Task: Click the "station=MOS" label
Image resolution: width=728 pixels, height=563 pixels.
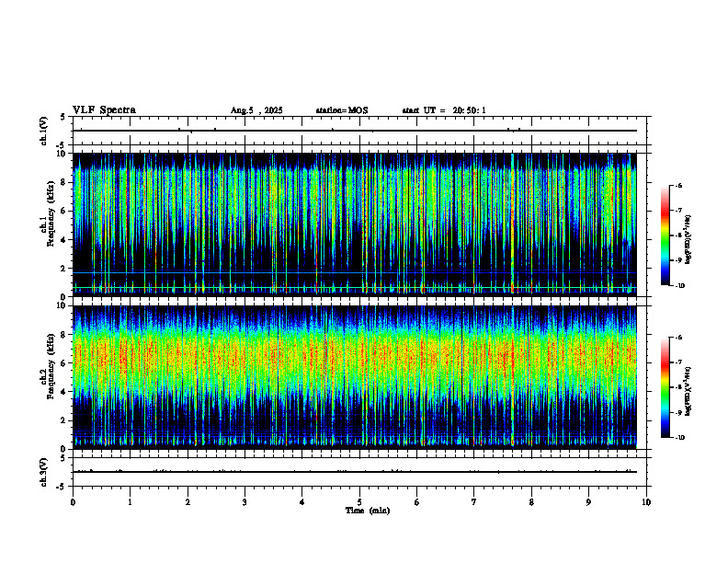Action: coord(342,110)
